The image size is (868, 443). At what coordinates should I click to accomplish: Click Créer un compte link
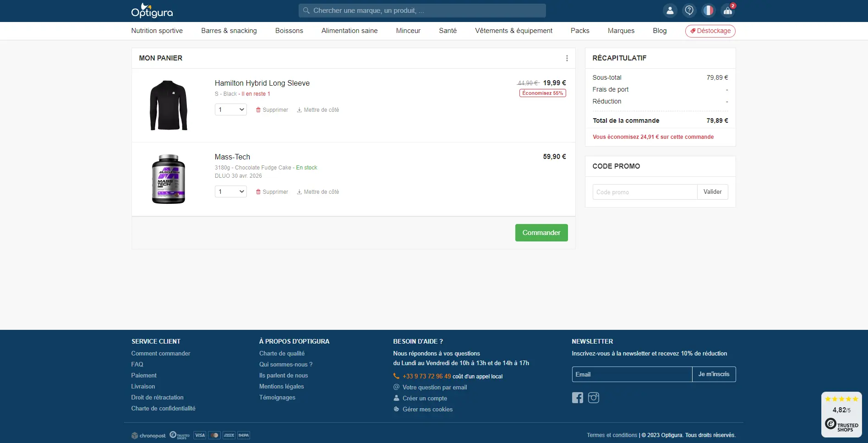(x=425, y=398)
